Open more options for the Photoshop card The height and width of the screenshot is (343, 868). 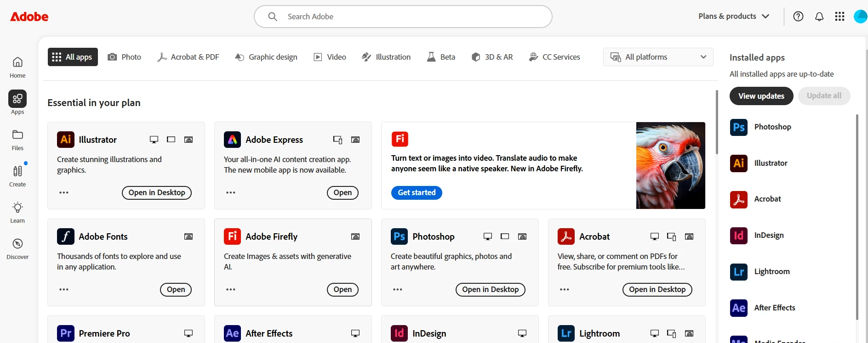pyautogui.click(x=398, y=290)
